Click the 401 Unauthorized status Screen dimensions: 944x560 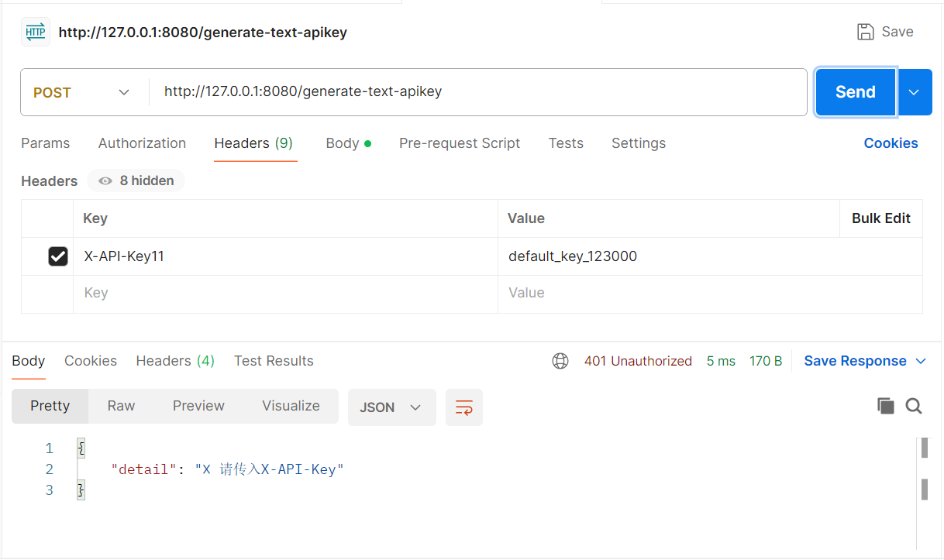coord(638,361)
